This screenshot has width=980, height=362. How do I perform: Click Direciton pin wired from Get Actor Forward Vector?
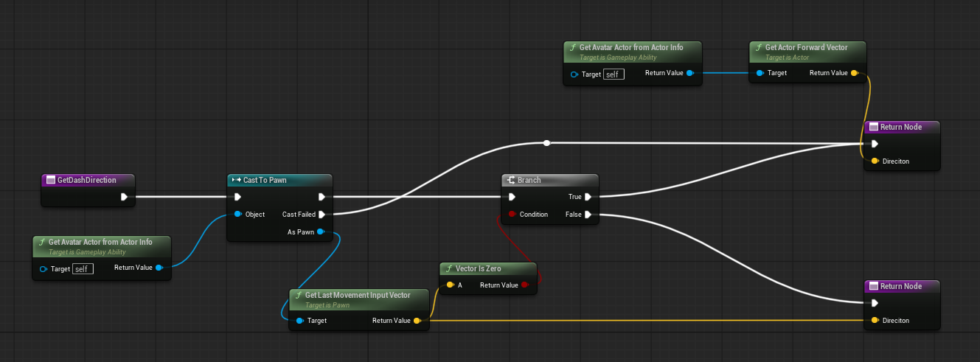point(875,161)
